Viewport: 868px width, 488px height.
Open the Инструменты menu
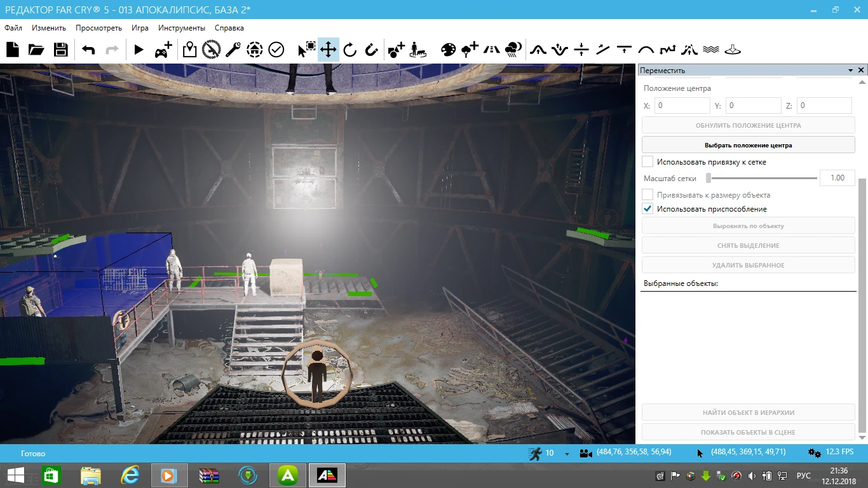pyautogui.click(x=182, y=28)
